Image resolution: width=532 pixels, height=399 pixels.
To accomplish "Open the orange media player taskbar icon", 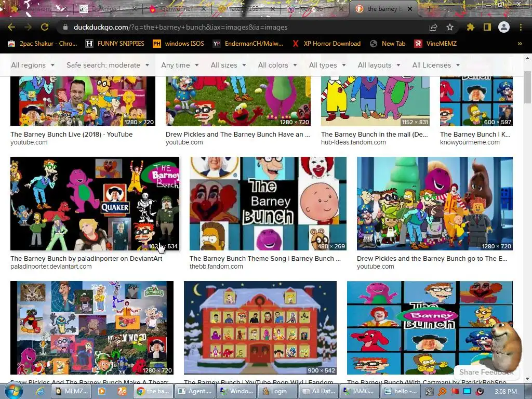I will coord(101,391).
